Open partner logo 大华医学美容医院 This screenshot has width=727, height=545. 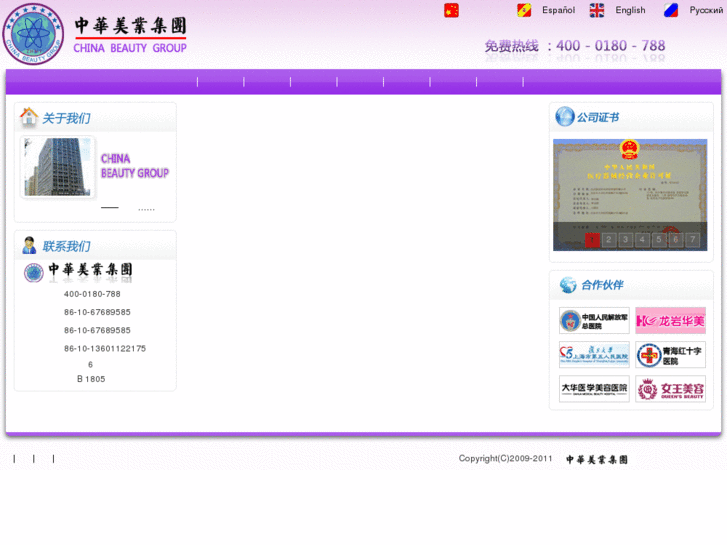click(594, 389)
